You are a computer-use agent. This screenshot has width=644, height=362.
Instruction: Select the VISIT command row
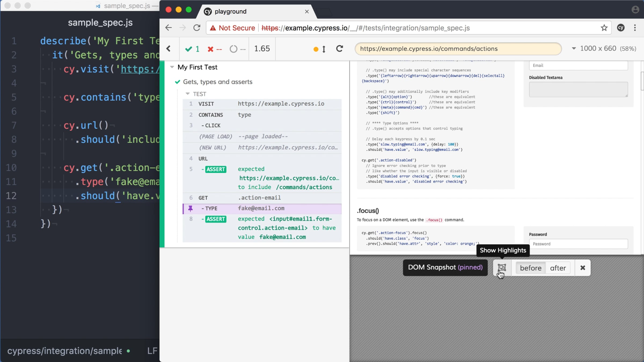point(262,104)
